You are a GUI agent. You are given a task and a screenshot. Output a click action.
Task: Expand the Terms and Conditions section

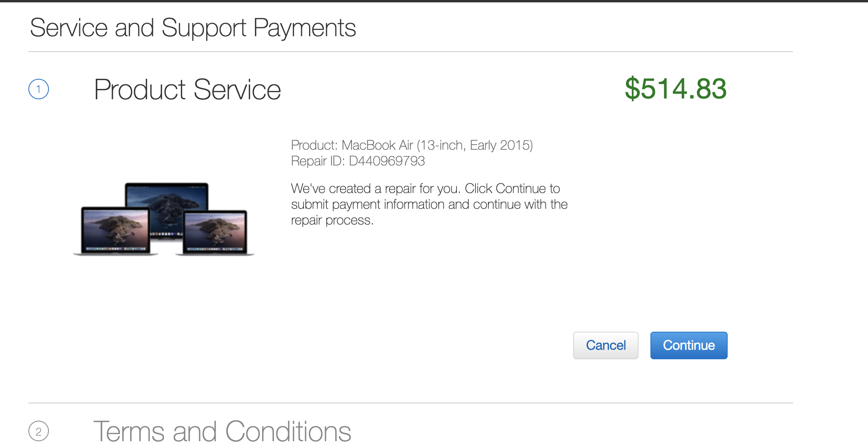coord(222,431)
